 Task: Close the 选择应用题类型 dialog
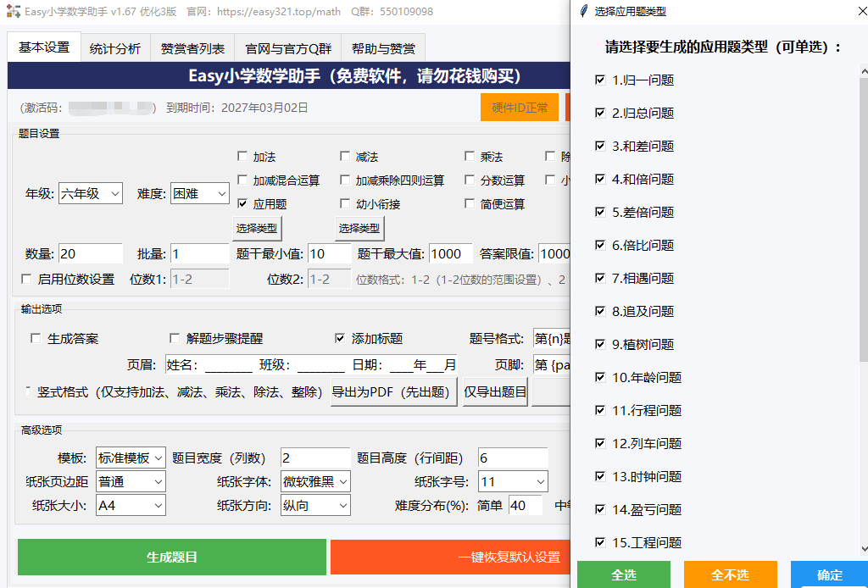(x=862, y=11)
